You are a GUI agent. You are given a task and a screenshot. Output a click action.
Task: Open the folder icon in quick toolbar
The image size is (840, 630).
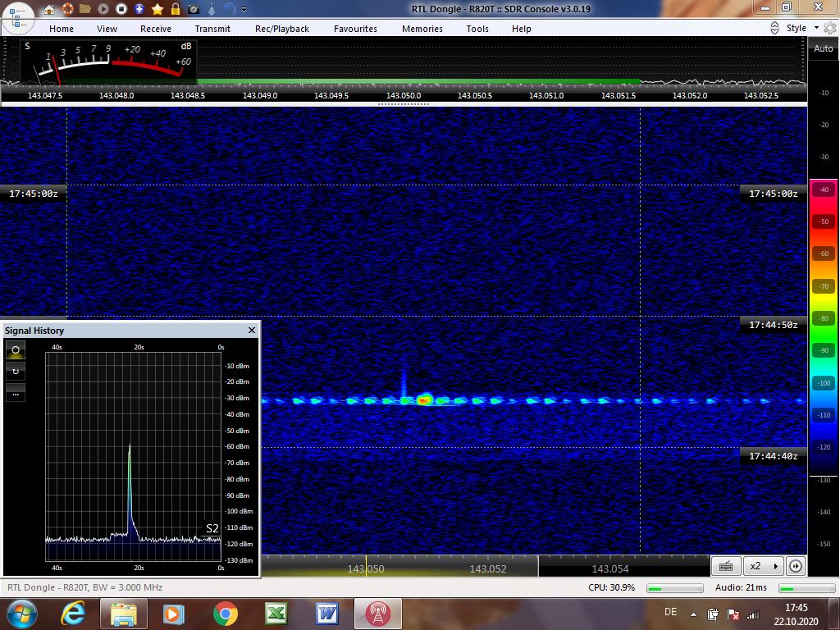[x=84, y=9]
